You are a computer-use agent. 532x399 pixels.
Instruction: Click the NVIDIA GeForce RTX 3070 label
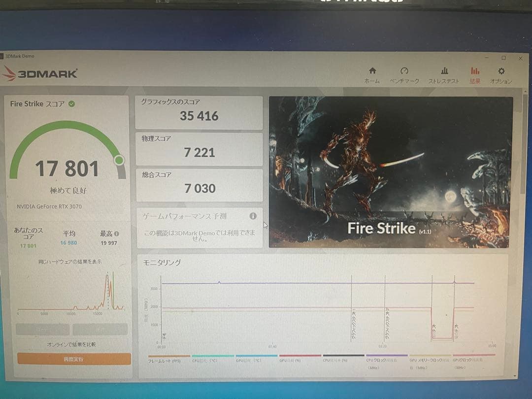(x=49, y=206)
